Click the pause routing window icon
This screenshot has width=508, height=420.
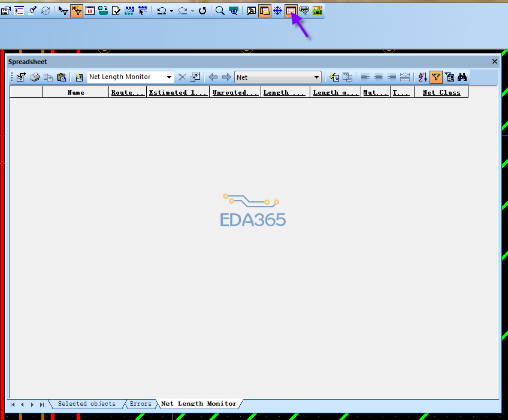tap(90, 11)
